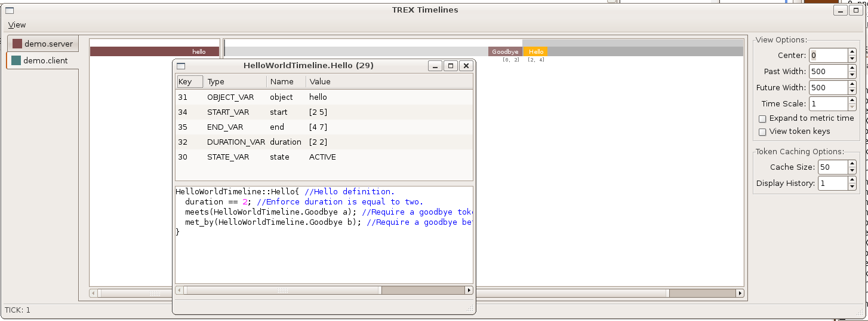Select the demo.client tab
This screenshot has height=321, width=868.
click(42, 60)
